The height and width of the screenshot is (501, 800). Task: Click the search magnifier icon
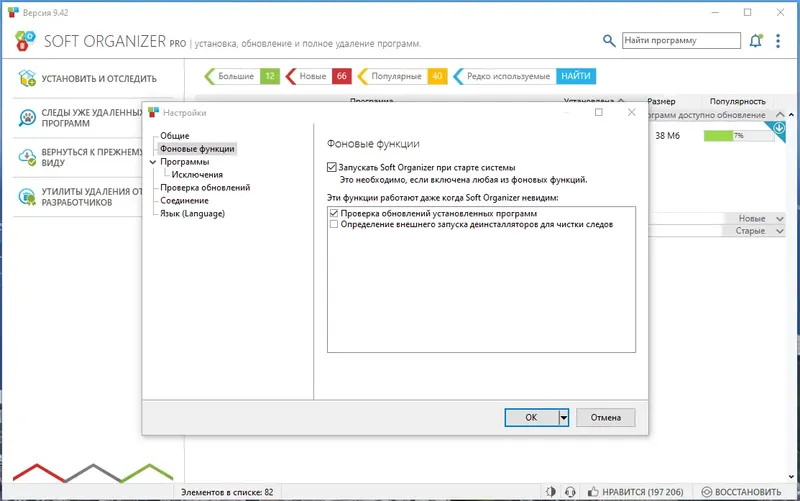[609, 41]
